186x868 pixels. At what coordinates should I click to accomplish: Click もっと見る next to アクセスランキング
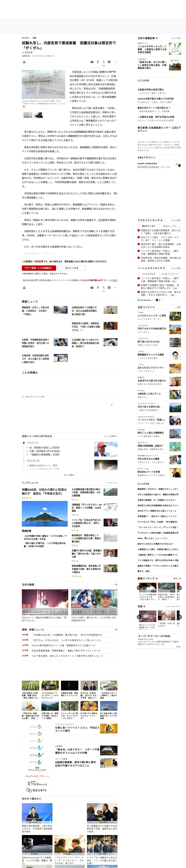pos(176,220)
